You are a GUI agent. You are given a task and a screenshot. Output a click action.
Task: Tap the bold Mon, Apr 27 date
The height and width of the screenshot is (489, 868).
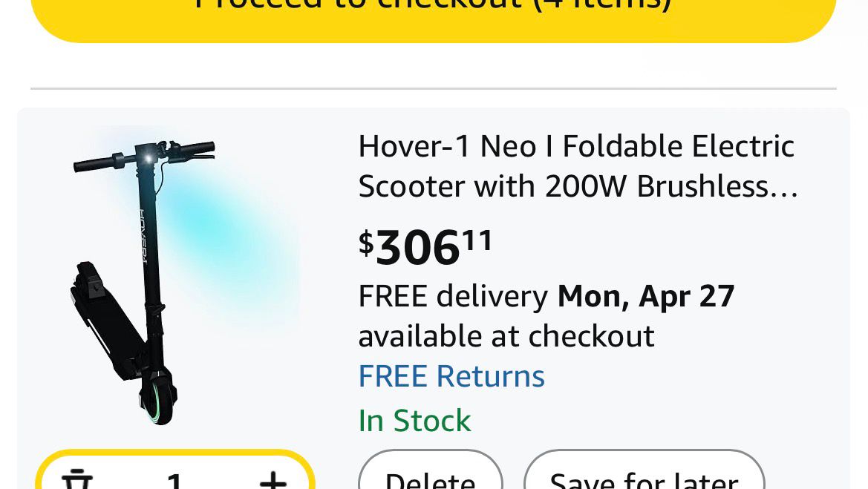pos(646,296)
